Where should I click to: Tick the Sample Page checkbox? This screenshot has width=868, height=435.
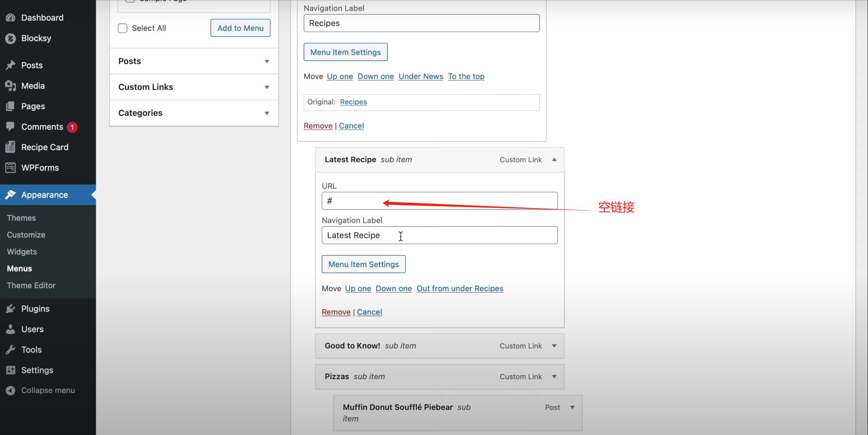(130, 1)
